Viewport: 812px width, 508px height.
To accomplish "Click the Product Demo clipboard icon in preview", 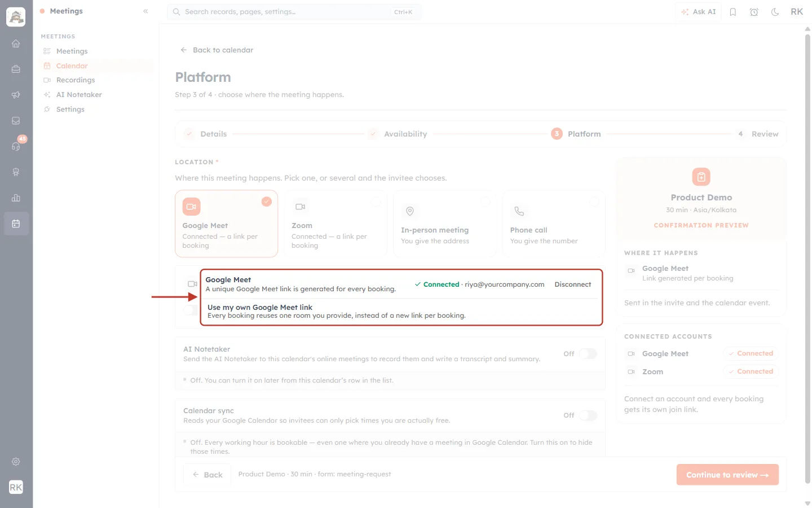I will 701,177.
